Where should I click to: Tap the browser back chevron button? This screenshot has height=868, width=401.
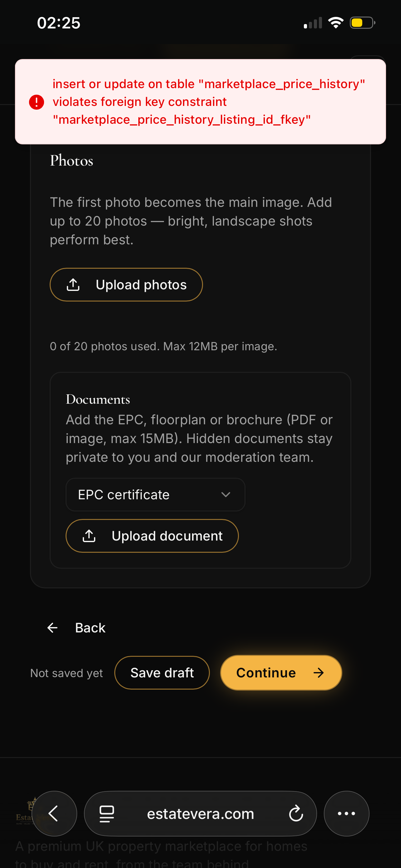[54, 813]
